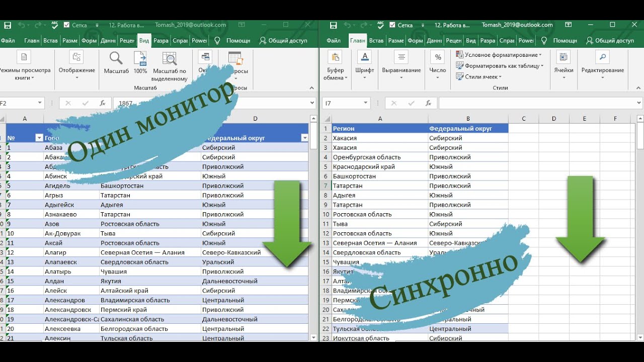644x362 pixels.
Task: Select column C header in right window
Action: 523,119
